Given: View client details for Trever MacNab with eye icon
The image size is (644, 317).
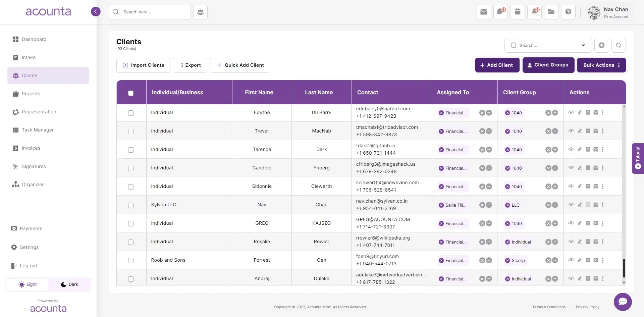Looking at the screenshot, I should (571, 131).
